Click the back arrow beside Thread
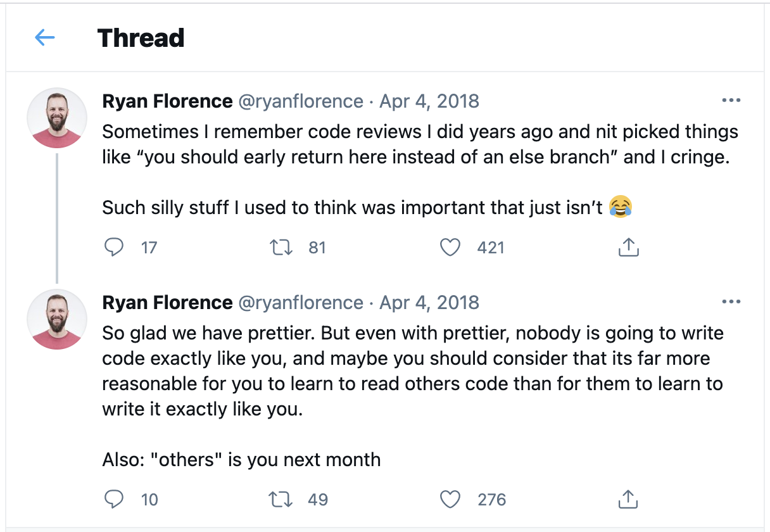The image size is (770, 532). click(45, 39)
